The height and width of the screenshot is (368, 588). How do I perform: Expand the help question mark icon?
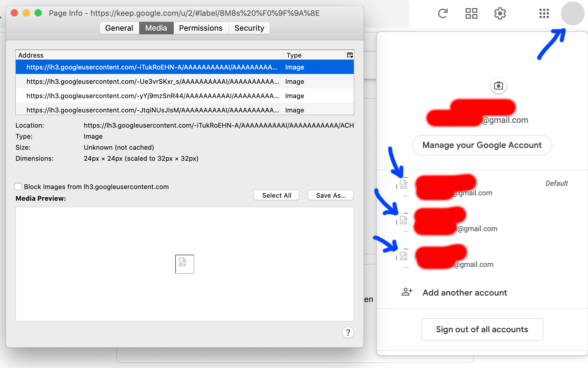tap(348, 333)
